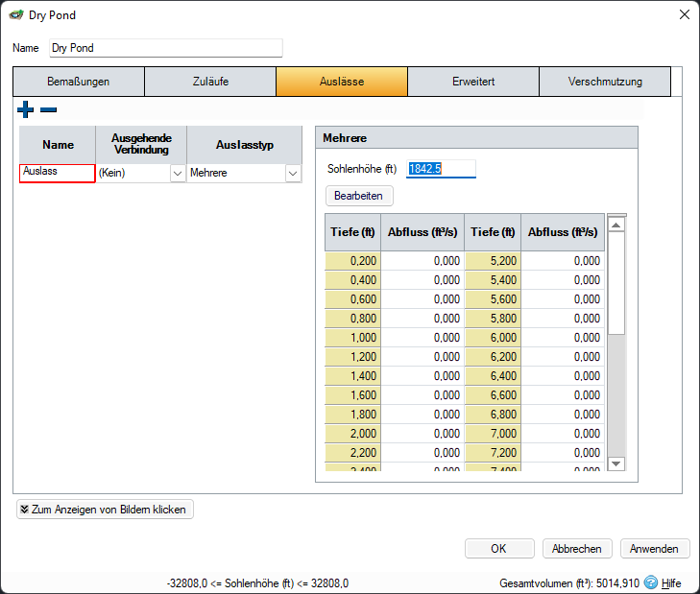Click the Name field containing Dry Pond
The width and height of the screenshot is (700, 594).
(x=166, y=48)
